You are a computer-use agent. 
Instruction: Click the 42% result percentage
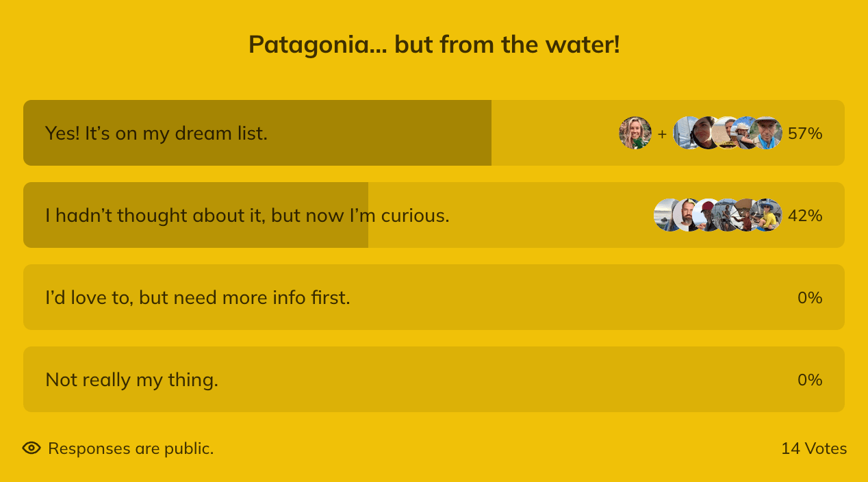click(x=805, y=215)
